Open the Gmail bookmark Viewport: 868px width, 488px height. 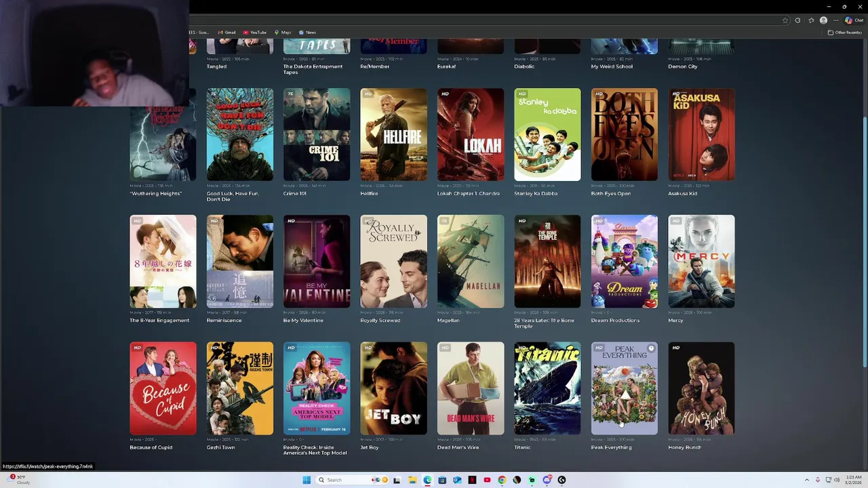[x=226, y=33]
